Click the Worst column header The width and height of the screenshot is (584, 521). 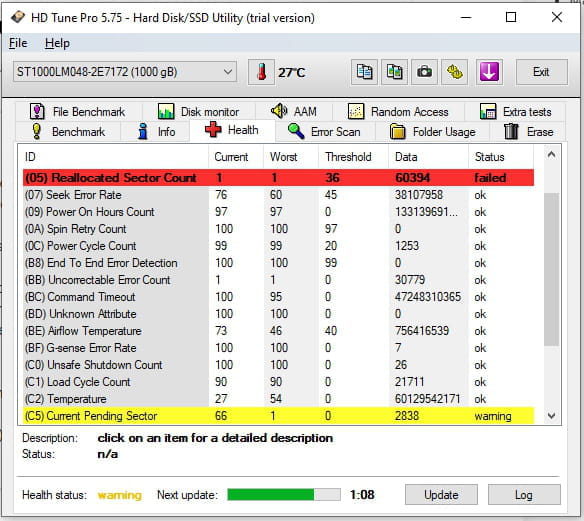coord(291,157)
